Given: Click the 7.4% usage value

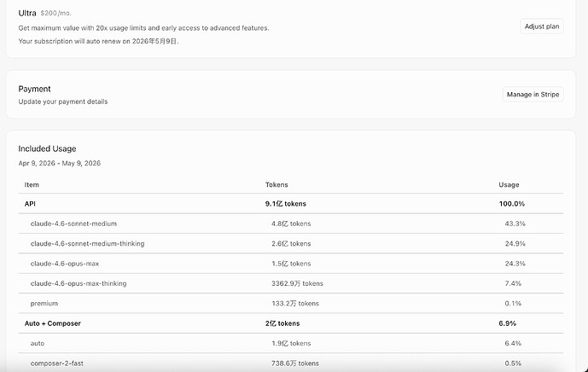Looking at the screenshot, I should (513, 283).
